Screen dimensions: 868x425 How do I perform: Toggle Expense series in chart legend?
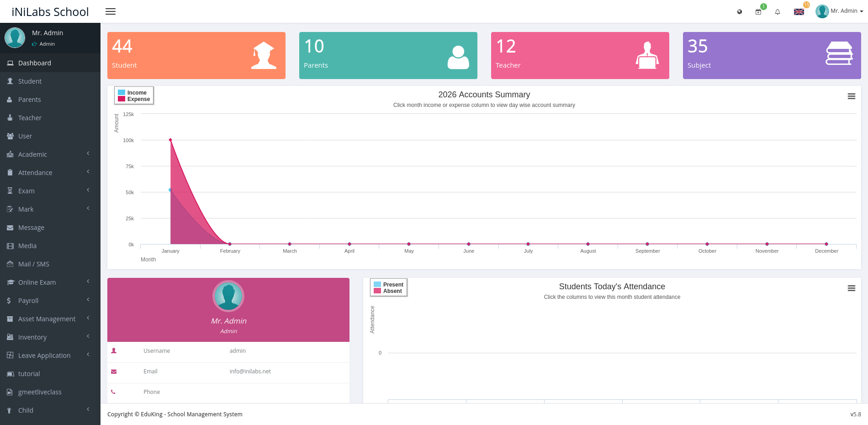(x=138, y=99)
